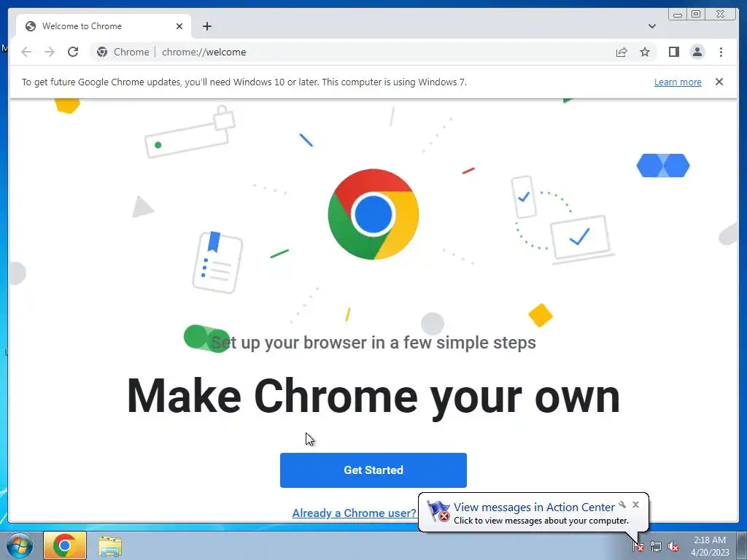Screen dimensions: 747x560
Task: Share this page icon
Action: tap(622, 52)
